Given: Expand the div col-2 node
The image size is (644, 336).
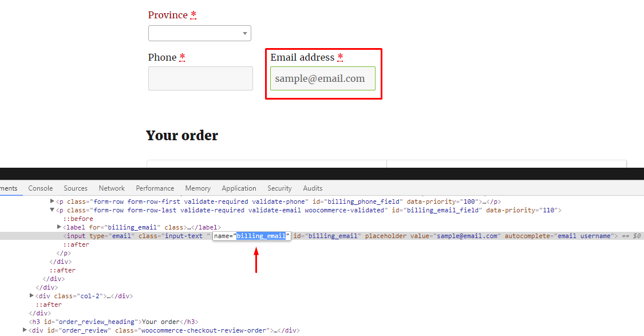Looking at the screenshot, I should pos(31,295).
